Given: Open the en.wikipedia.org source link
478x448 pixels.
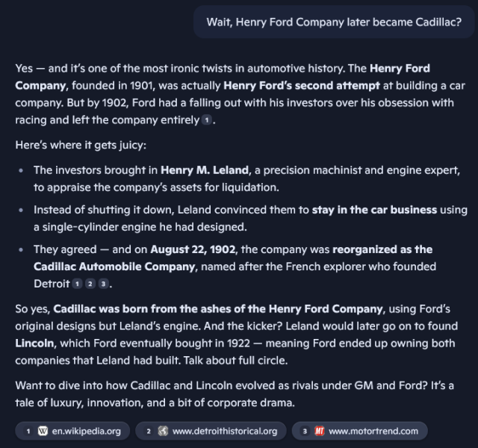Looking at the screenshot, I should [x=72, y=431].
